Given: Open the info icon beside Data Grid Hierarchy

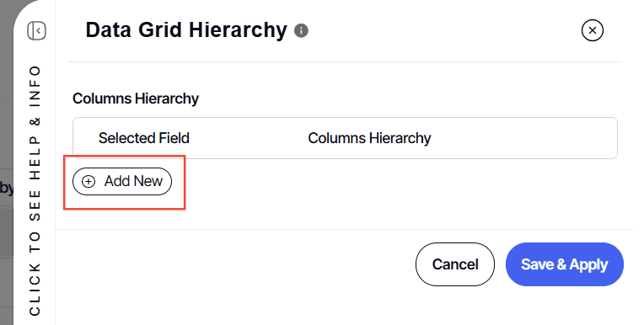Looking at the screenshot, I should (x=301, y=31).
